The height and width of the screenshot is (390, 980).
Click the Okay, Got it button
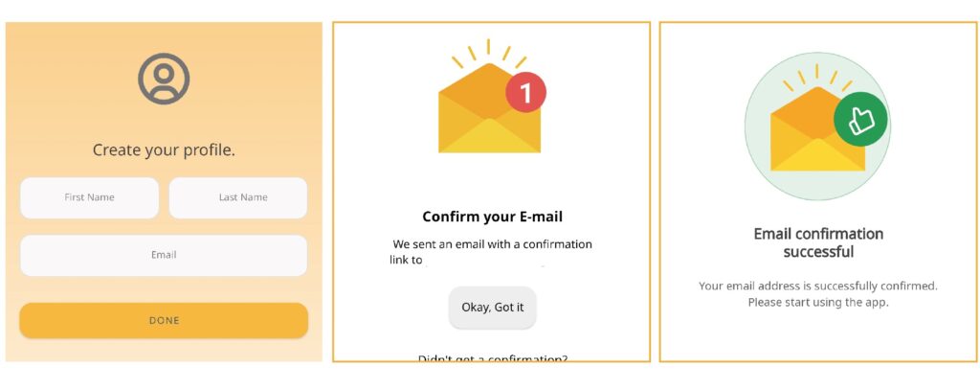click(x=493, y=308)
